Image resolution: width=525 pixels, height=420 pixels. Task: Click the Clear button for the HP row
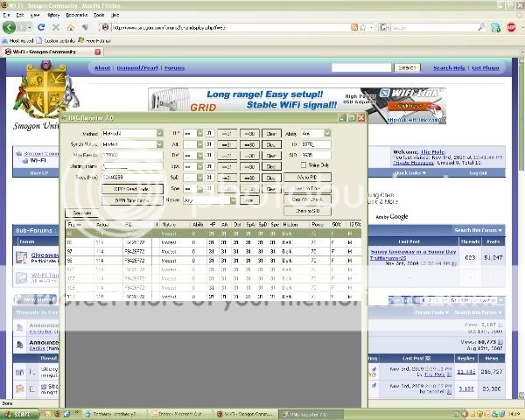click(270, 133)
